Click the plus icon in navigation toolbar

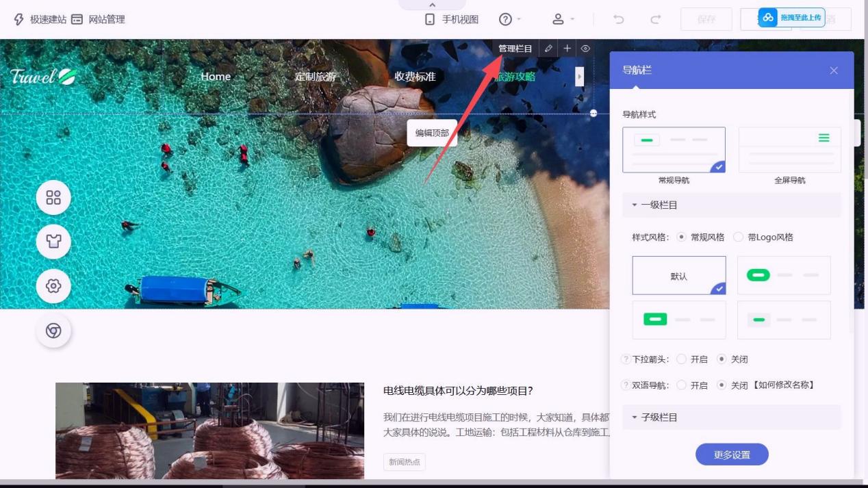[x=567, y=49]
